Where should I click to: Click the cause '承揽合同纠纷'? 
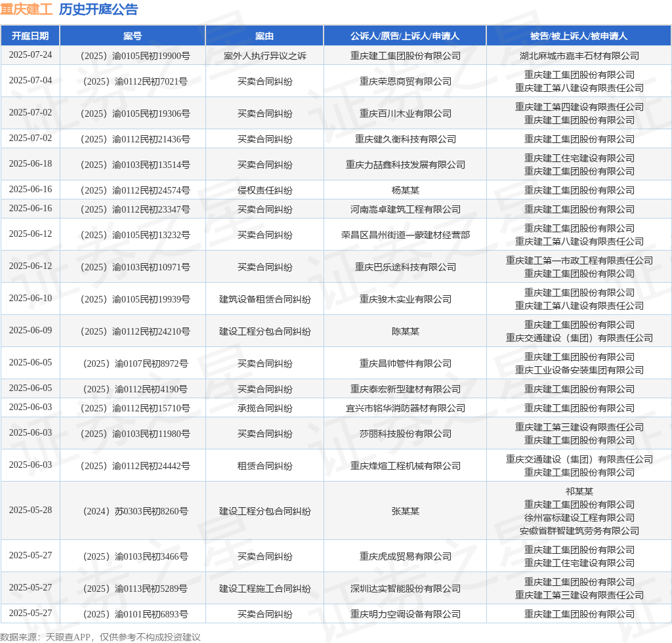click(265, 408)
